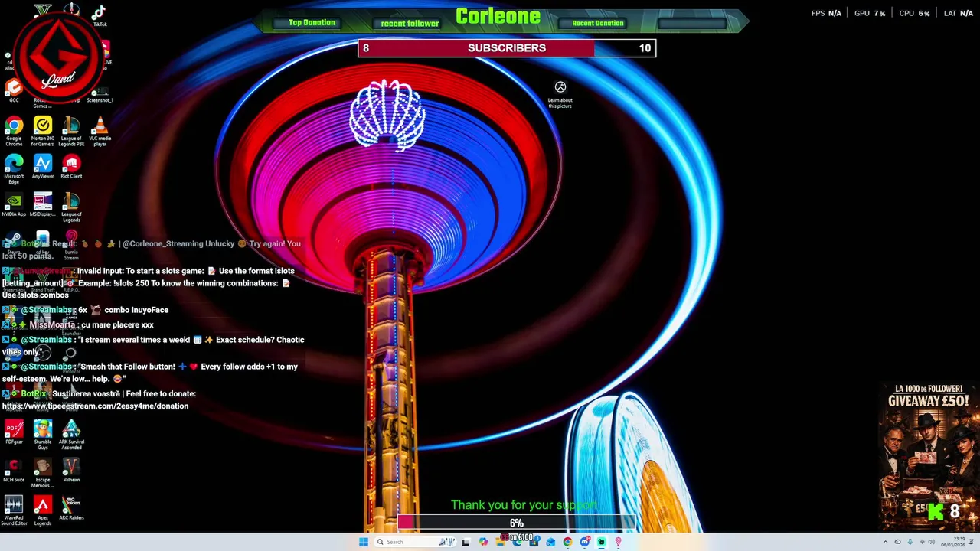Open volume settings in system tray
Screen dimensions: 980x551
click(x=932, y=542)
